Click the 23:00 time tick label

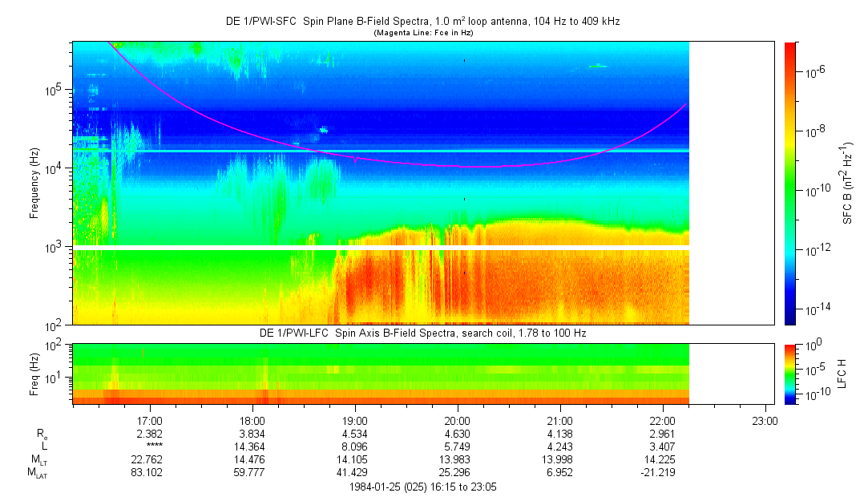pos(765,420)
